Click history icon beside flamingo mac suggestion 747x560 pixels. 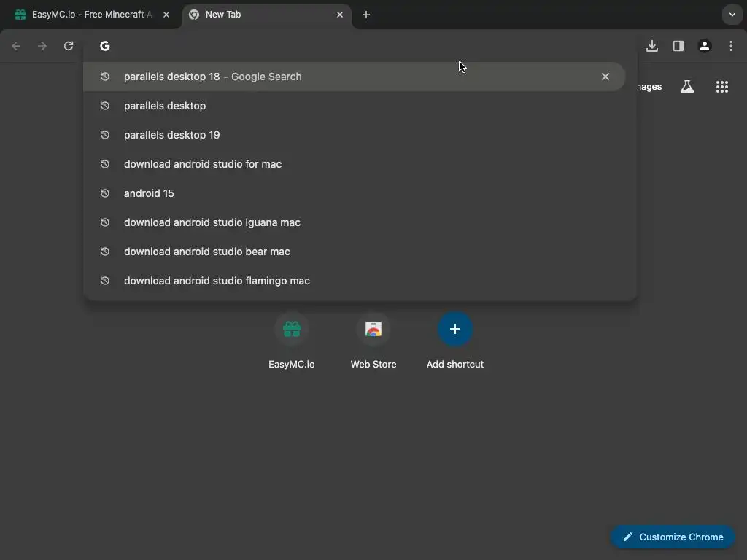click(105, 281)
